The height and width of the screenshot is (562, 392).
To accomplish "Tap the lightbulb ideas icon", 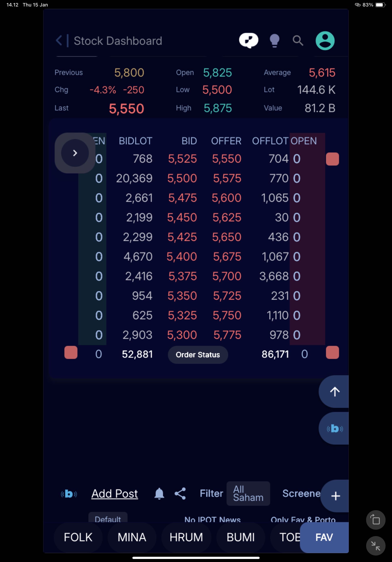I will 274,40.
